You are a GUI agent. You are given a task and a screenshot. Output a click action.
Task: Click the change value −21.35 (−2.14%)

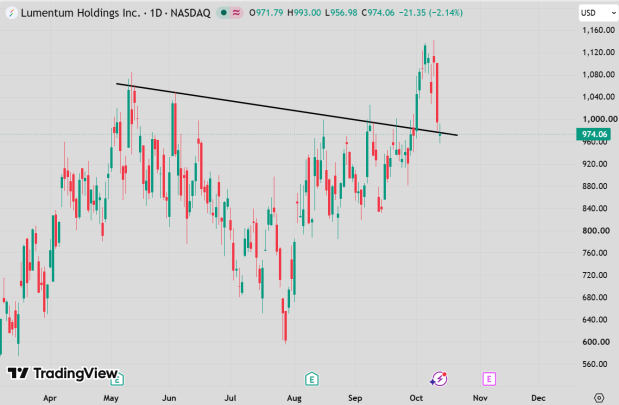point(431,13)
